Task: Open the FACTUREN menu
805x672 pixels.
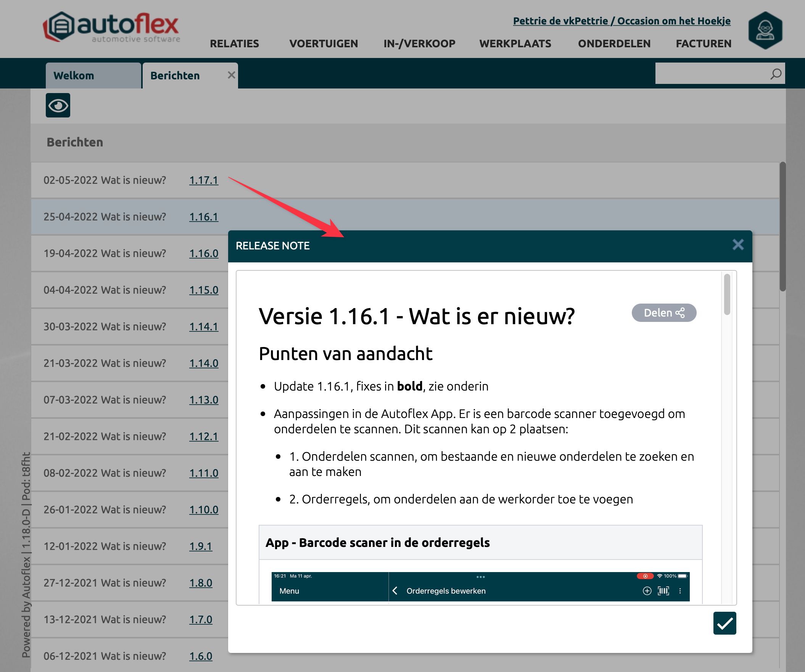Action: pyautogui.click(x=703, y=44)
